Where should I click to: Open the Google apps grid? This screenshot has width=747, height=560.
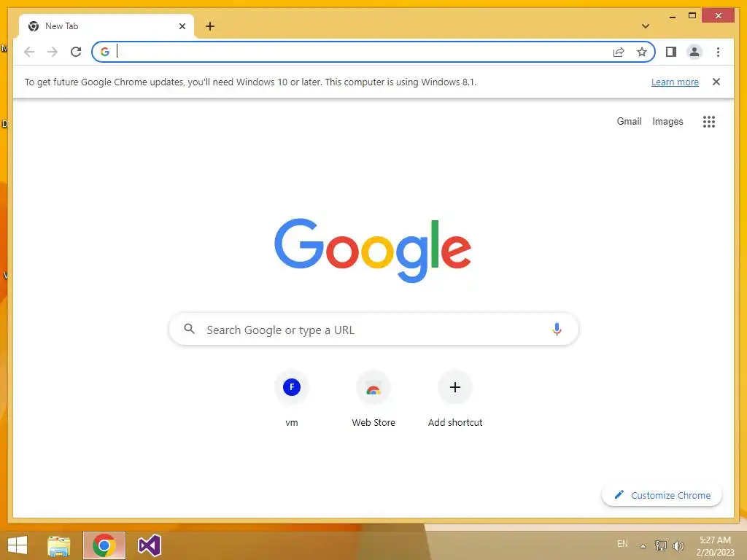click(x=709, y=122)
